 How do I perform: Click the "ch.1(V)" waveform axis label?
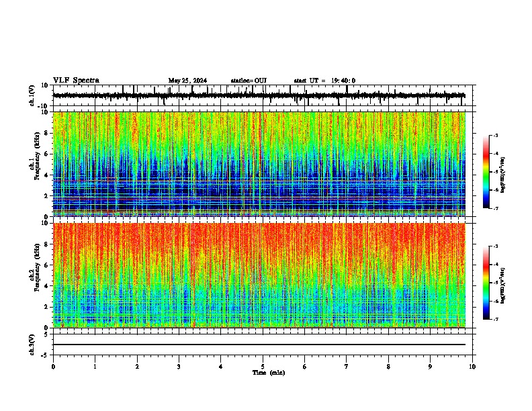point(32,95)
